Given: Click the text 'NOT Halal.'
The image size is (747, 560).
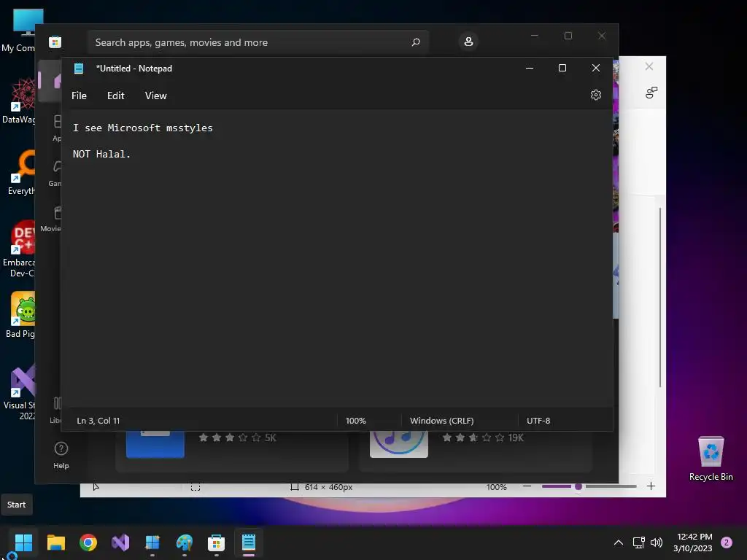Looking at the screenshot, I should 101,154.
